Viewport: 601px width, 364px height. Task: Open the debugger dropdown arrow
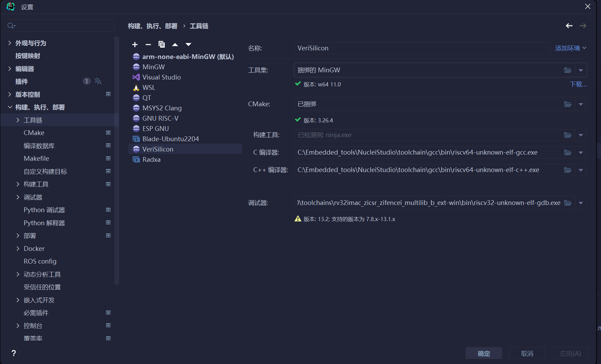coord(581,203)
